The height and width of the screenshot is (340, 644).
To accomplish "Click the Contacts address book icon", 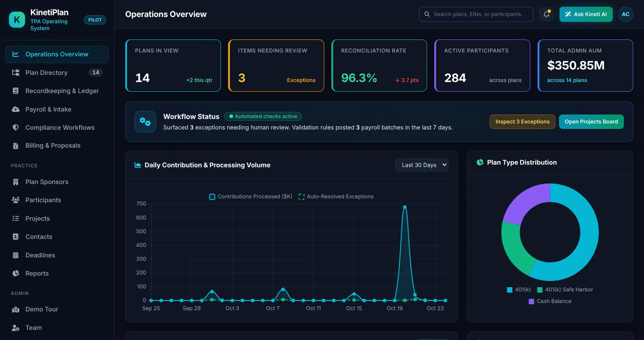I will pyautogui.click(x=16, y=236).
